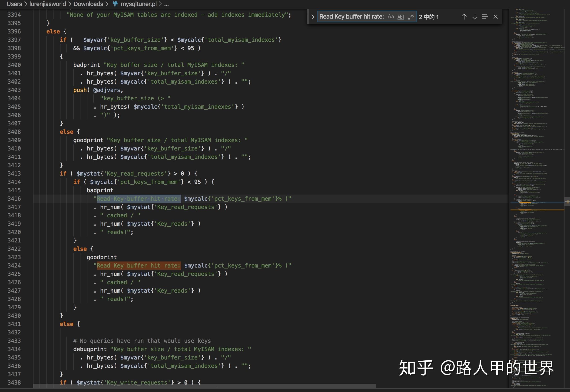Open the breadcrumb ellipsis symbol dropdown
The image size is (570, 392).
[x=166, y=4]
